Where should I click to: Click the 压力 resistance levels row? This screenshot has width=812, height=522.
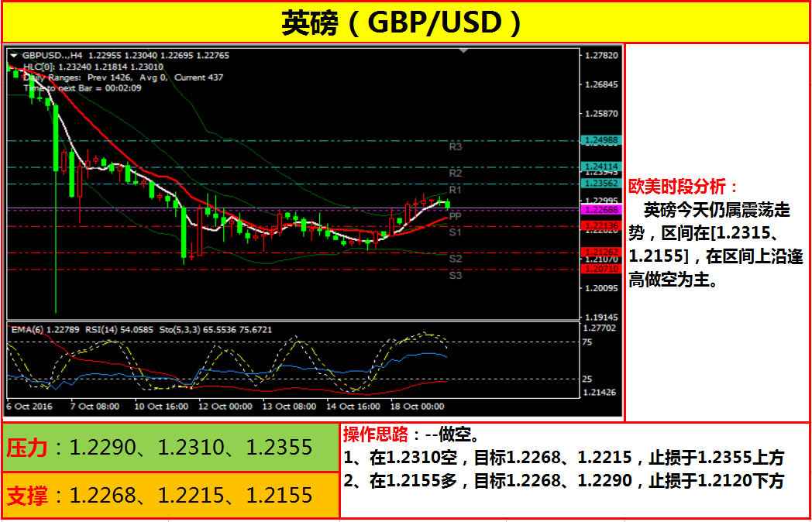pyautogui.click(x=171, y=448)
